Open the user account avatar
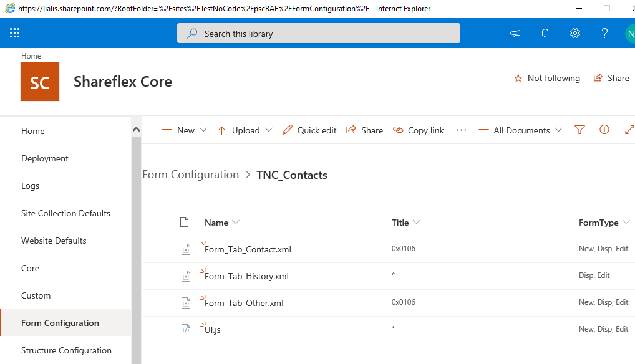Viewport: 635px width, 364px height. point(630,34)
